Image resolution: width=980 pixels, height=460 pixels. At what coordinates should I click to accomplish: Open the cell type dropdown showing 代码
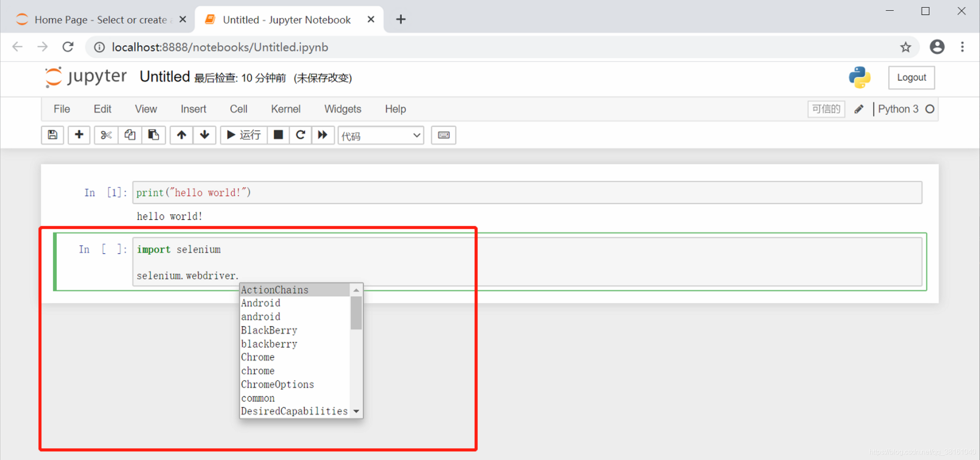pos(380,135)
